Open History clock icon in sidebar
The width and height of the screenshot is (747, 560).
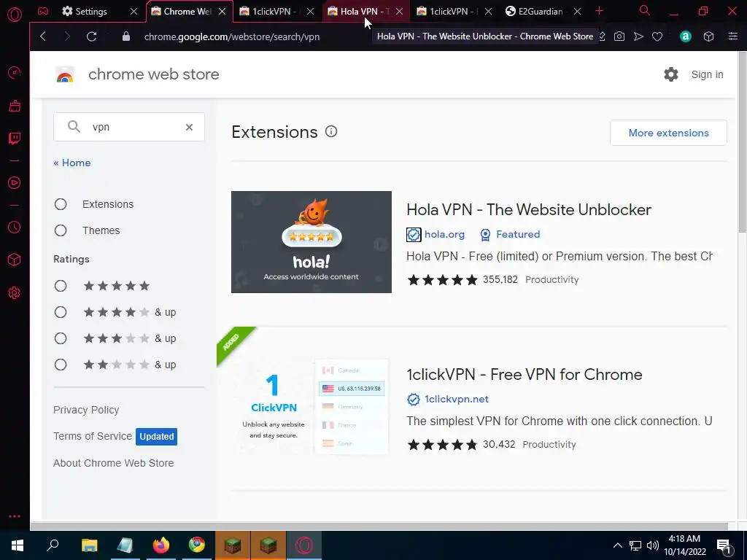tap(15, 227)
